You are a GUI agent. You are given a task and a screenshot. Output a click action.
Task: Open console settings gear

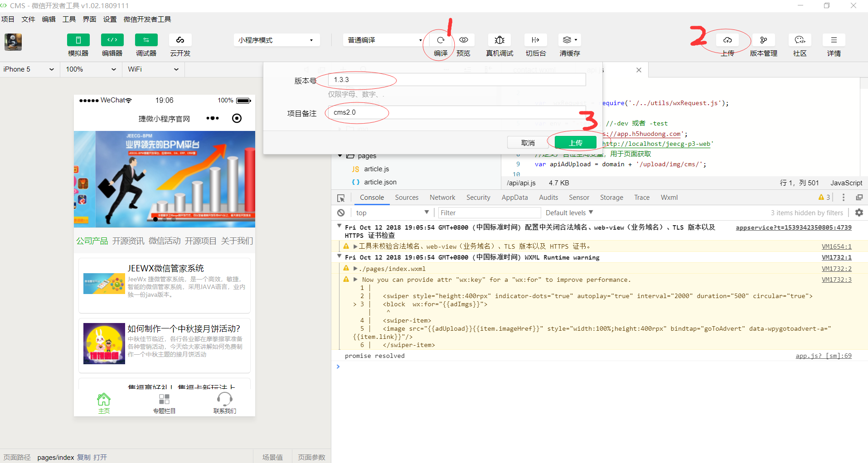click(859, 212)
